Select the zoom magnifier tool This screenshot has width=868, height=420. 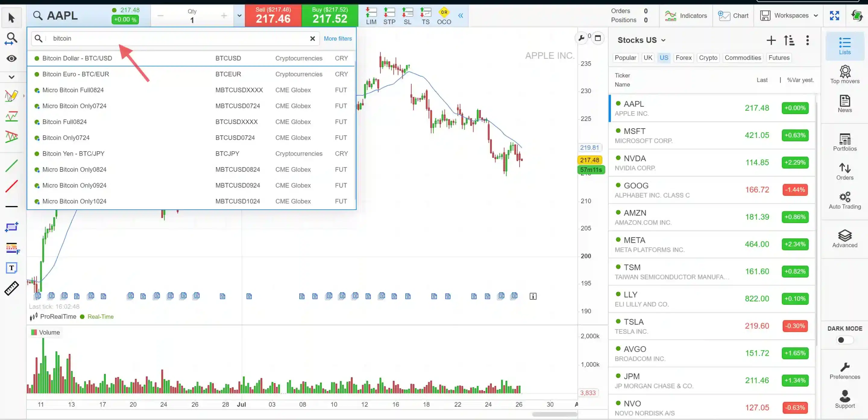11,38
